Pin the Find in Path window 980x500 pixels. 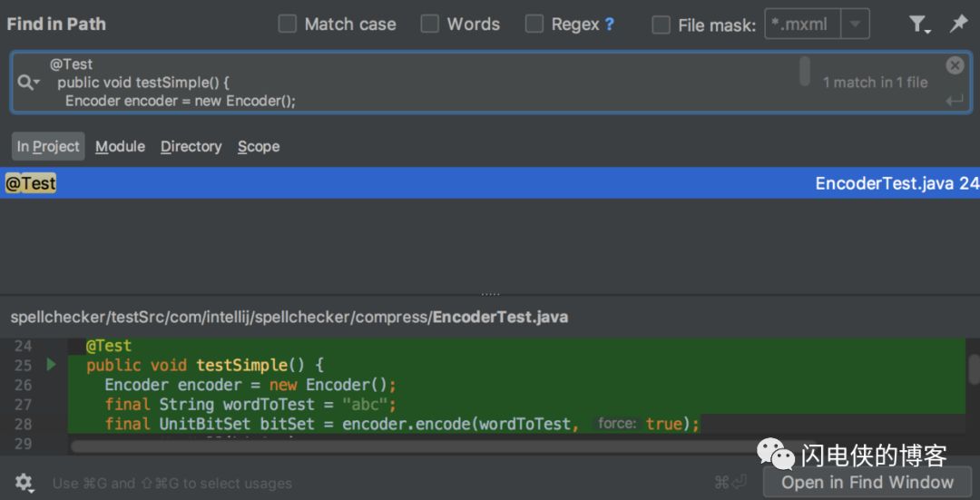[958, 24]
